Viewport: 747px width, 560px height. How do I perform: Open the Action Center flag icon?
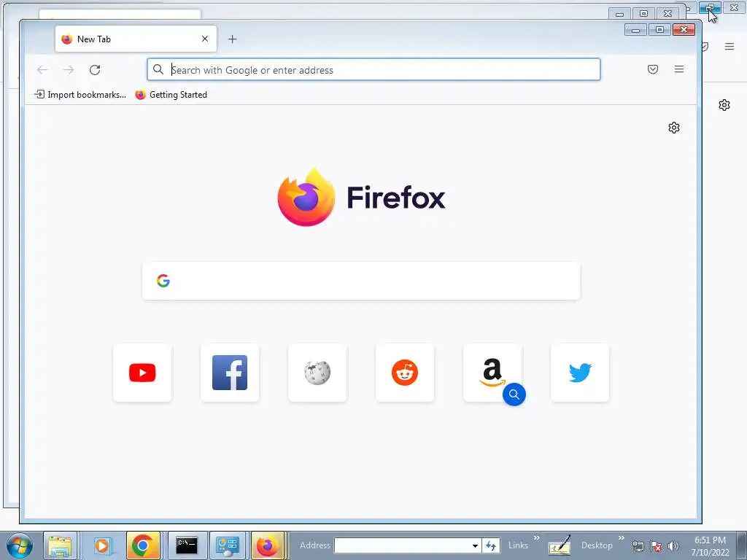656,546
